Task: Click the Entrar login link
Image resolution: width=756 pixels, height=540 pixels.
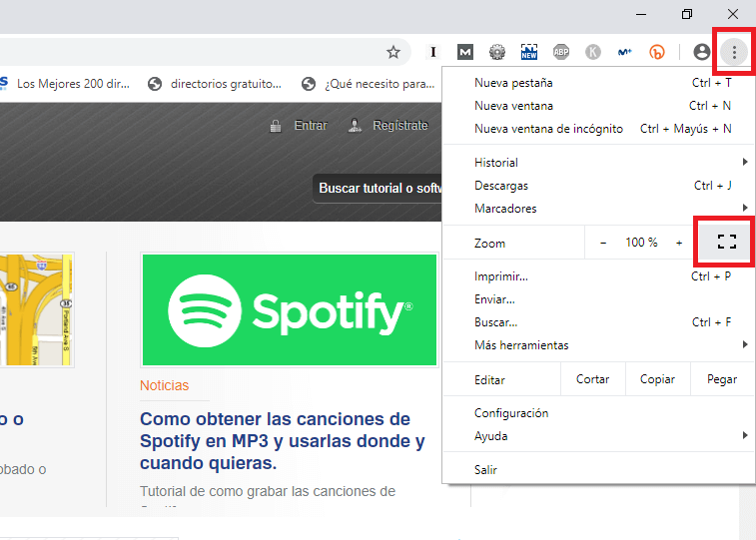Action: pyautogui.click(x=311, y=126)
